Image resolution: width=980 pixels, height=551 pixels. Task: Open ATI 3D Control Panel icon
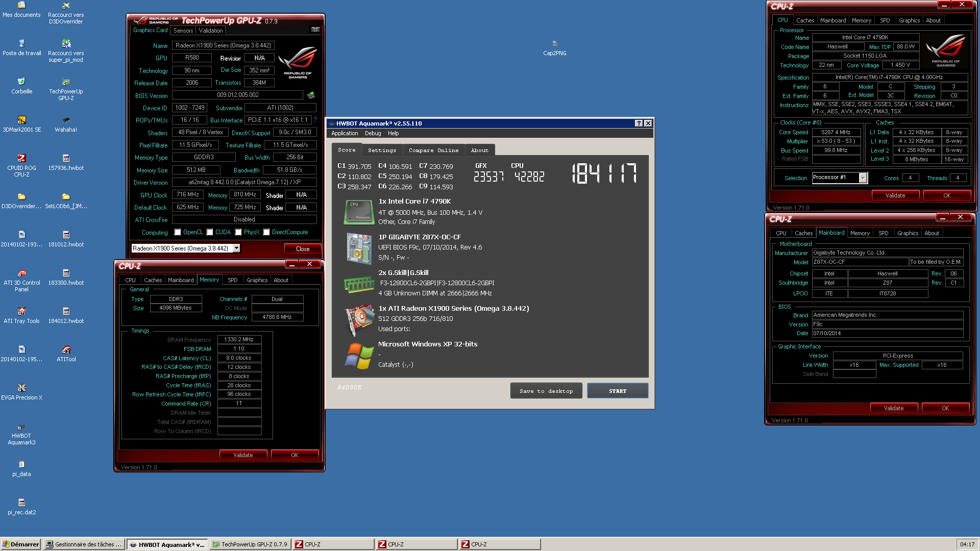21,281
